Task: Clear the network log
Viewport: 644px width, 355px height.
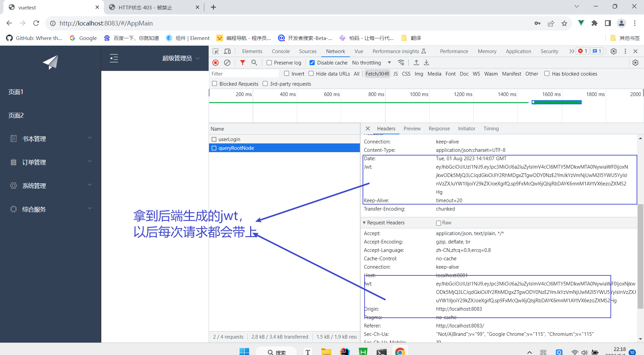Action: click(x=227, y=63)
